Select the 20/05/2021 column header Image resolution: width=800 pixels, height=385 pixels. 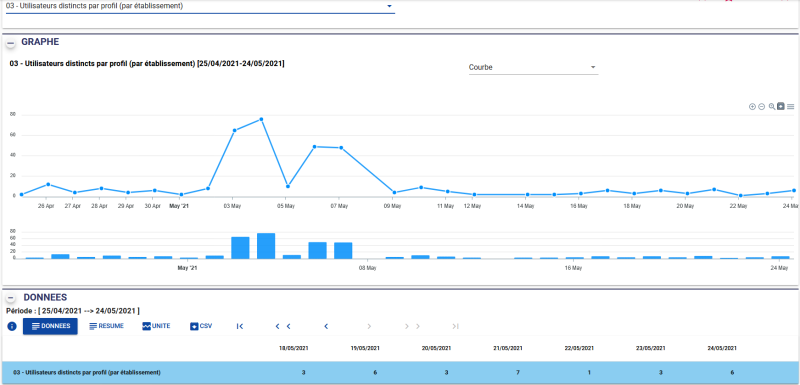click(x=436, y=349)
